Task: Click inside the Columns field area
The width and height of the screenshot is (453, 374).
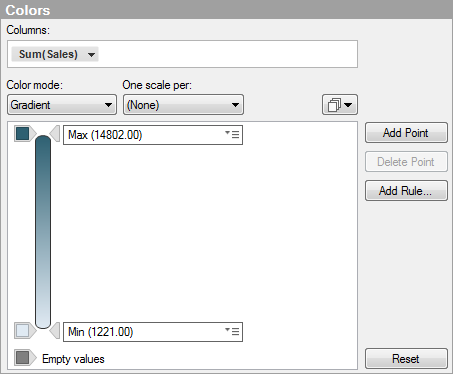Action: click(182, 54)
